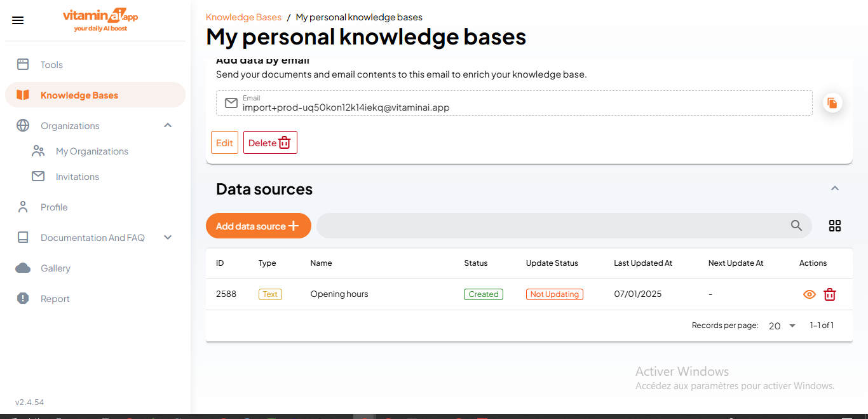Open the search magnifier in Data sources

coord(796,226)
